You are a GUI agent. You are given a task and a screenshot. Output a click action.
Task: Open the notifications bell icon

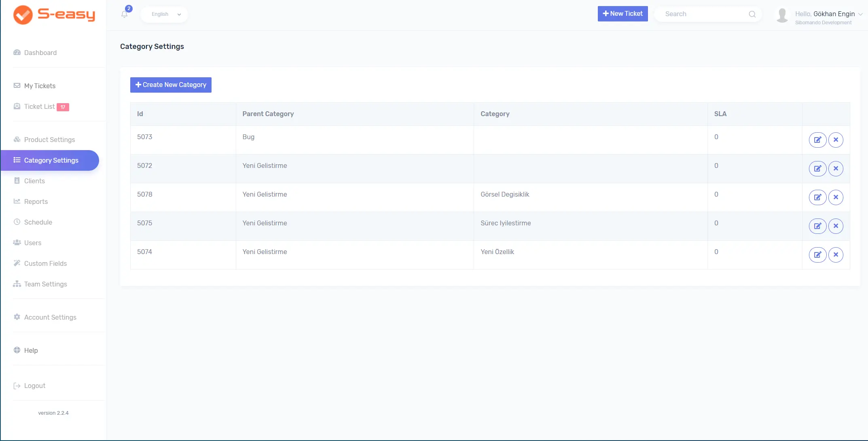(x=125, y=14)
